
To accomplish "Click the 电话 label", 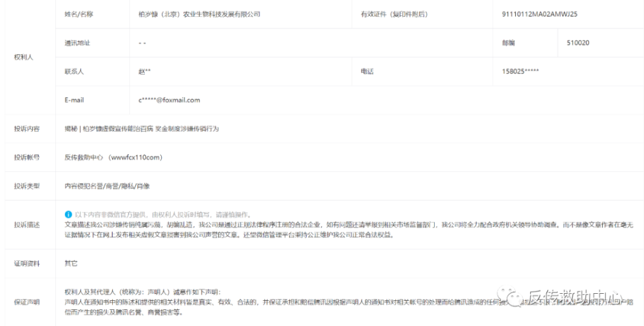I will 367,72.
